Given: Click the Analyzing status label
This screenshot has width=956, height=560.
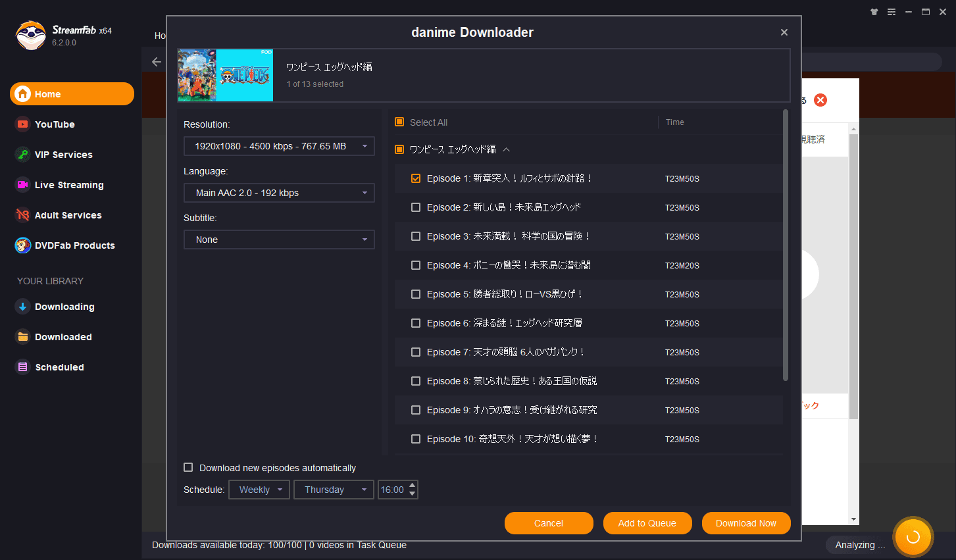Looking at the screenshot, I should 860,545.
